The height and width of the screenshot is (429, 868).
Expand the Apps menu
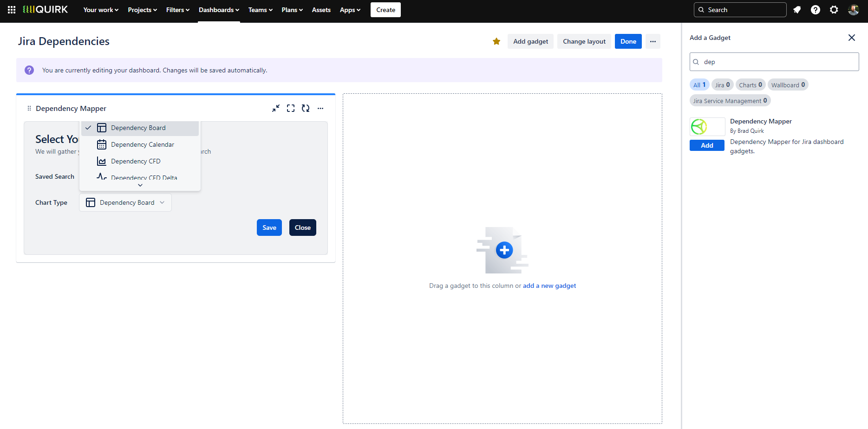point(350,10)
